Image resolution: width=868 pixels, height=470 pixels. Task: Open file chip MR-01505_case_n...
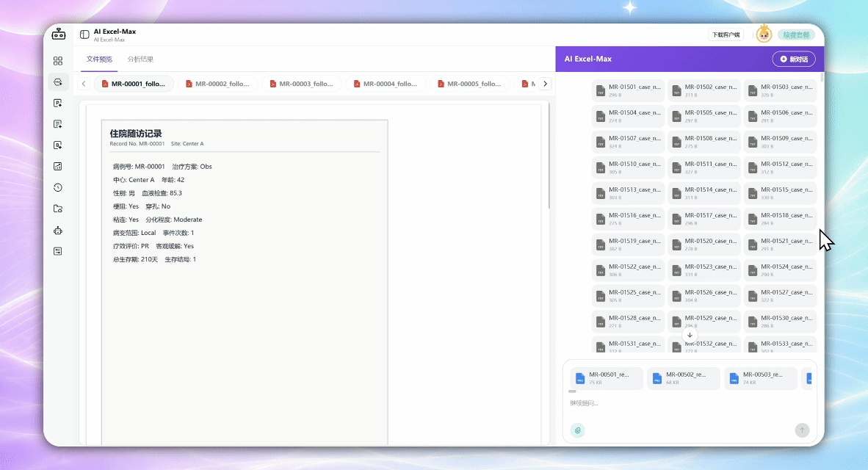[x=704, y=116]
